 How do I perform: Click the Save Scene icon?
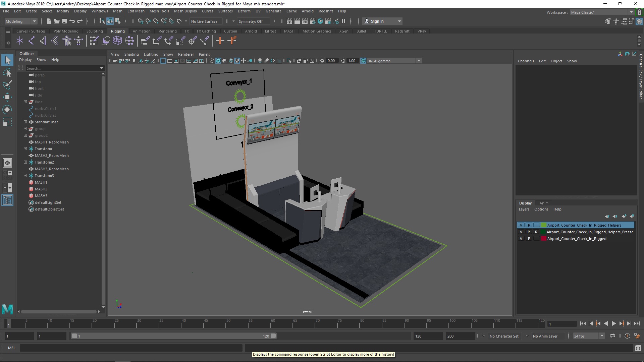pos(64,21)
